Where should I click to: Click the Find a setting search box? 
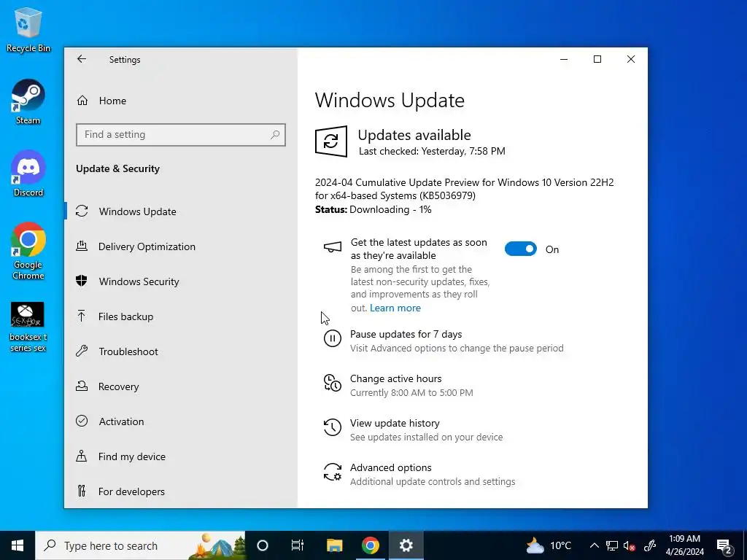(181, 135)
